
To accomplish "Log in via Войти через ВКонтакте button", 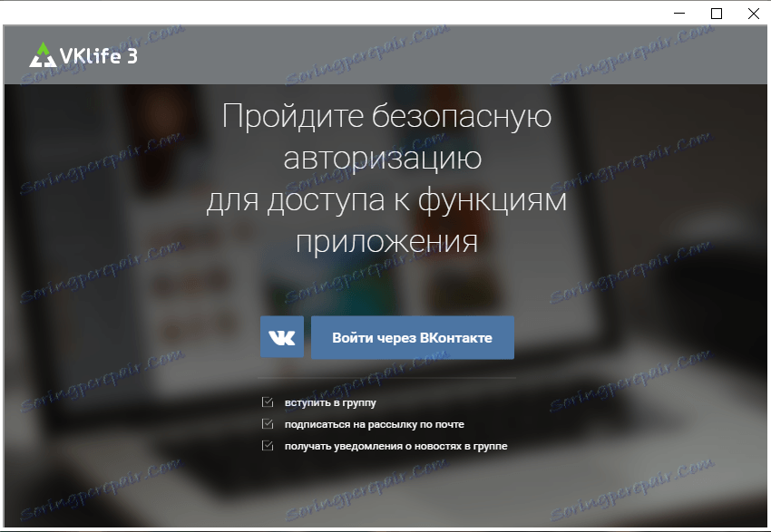I will point(413,337).
